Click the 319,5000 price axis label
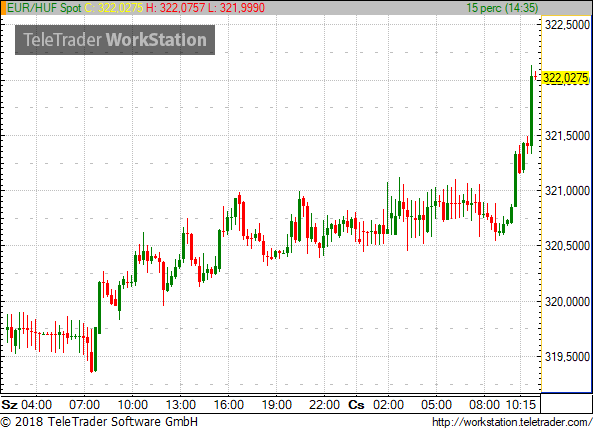593x431 pixels. [x=567, y=357]
